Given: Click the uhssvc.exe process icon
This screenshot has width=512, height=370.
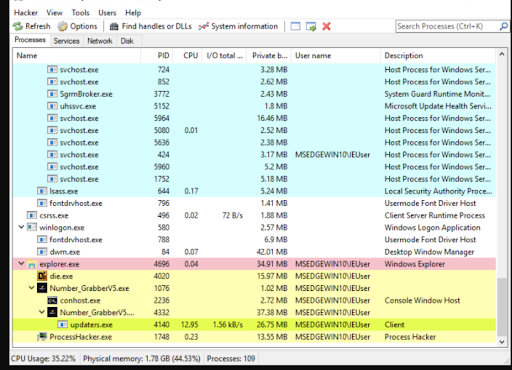Looking at the screenshot, I should tap(52, 106).
